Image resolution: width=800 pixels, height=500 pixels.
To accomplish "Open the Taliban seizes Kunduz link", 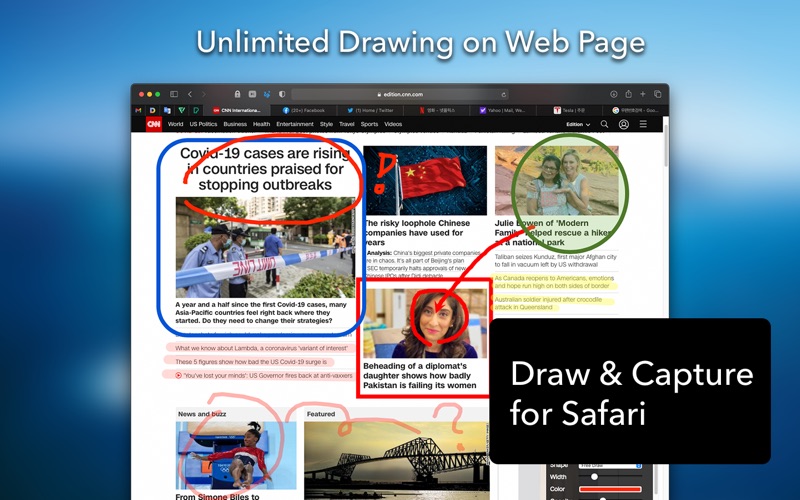I will coord(556,261).
